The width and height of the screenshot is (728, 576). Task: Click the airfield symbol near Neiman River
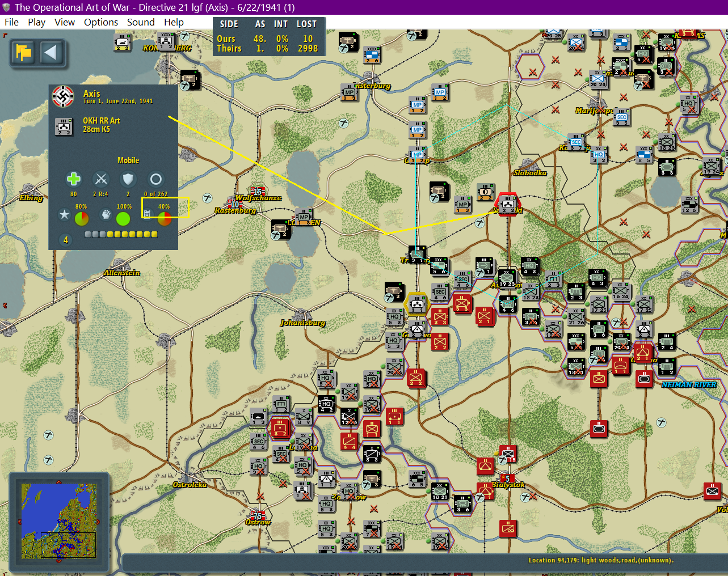[661, 422]
